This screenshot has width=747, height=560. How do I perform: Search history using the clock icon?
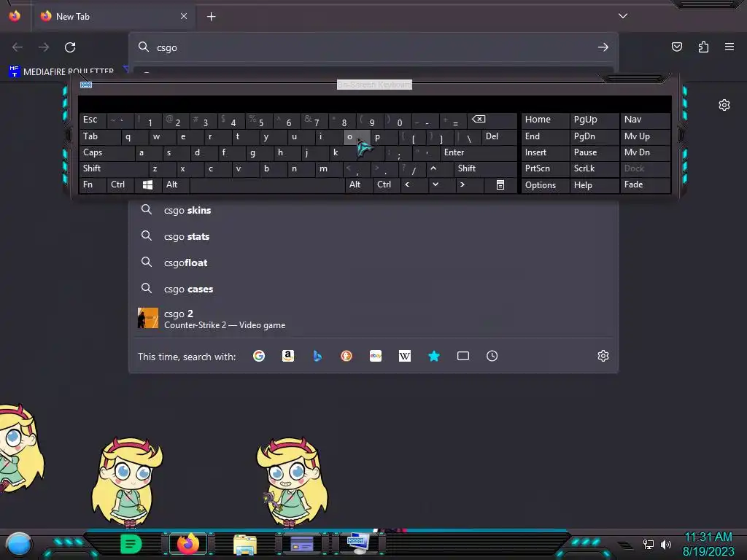coord(492,356)
